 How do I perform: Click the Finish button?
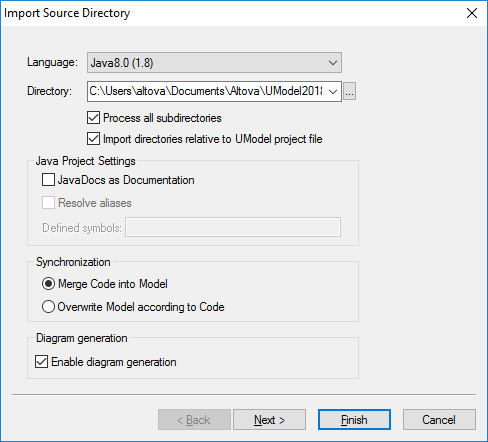354,420
